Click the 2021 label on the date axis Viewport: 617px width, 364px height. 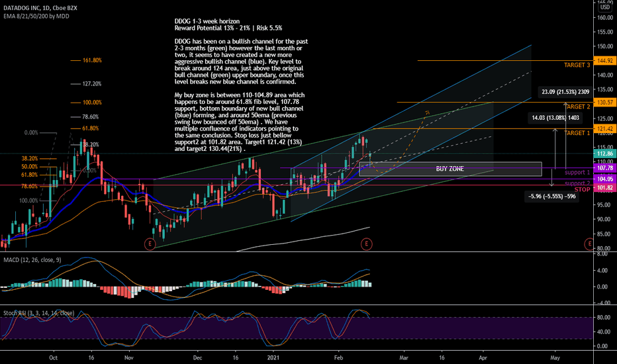coord(273,357)
